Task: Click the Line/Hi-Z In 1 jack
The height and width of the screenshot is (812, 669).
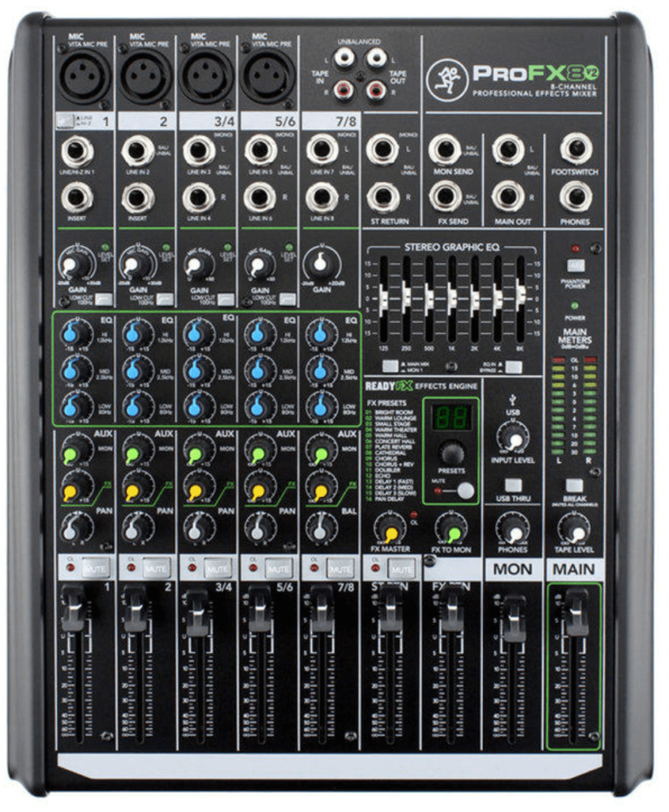Action: tap(76, 152)
